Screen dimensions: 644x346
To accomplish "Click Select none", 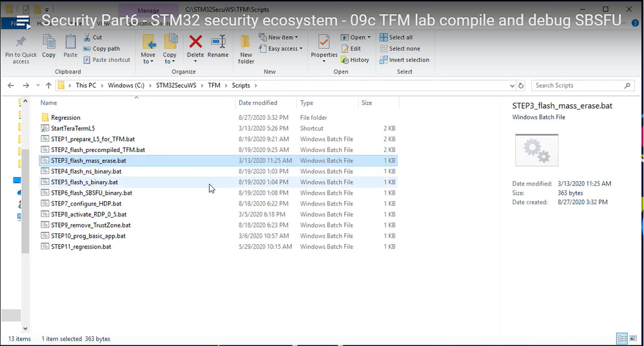I will (x=400, y=48).
